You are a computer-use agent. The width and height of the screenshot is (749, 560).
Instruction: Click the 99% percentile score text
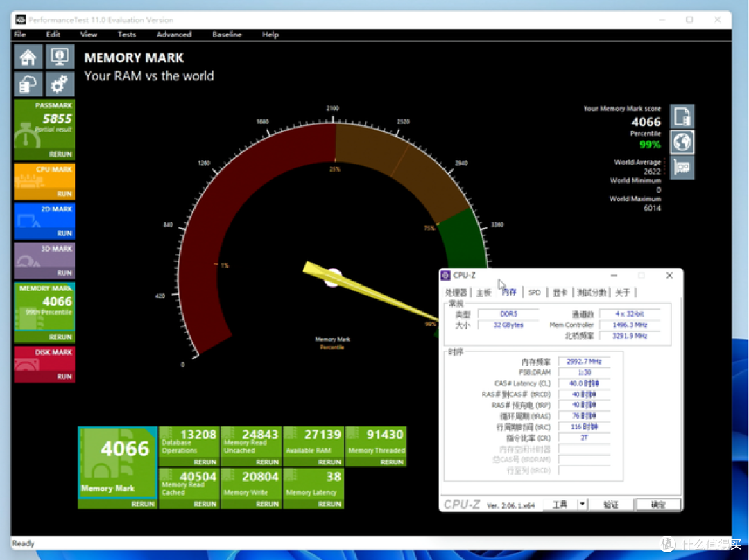pyautogui.click(x=650, y=144)
